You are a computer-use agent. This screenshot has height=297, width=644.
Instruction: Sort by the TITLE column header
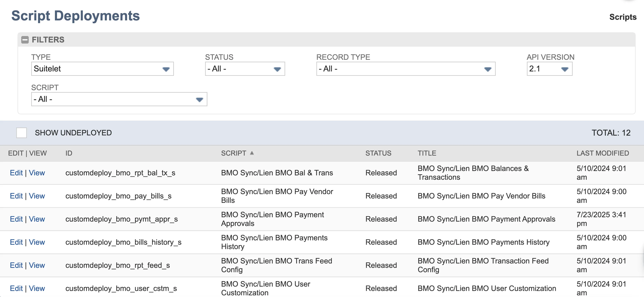pyautogui.click(x=427, y=153)
